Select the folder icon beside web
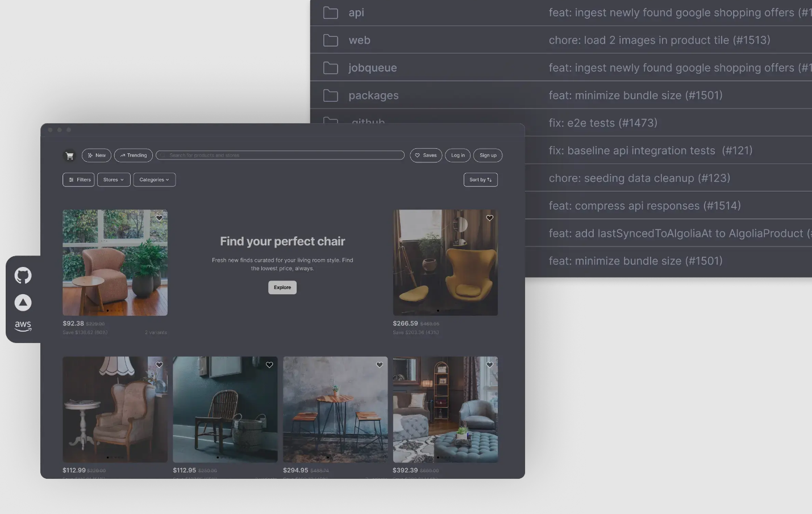This screenshot has height=514, width=812. click(x=331, y=40)
